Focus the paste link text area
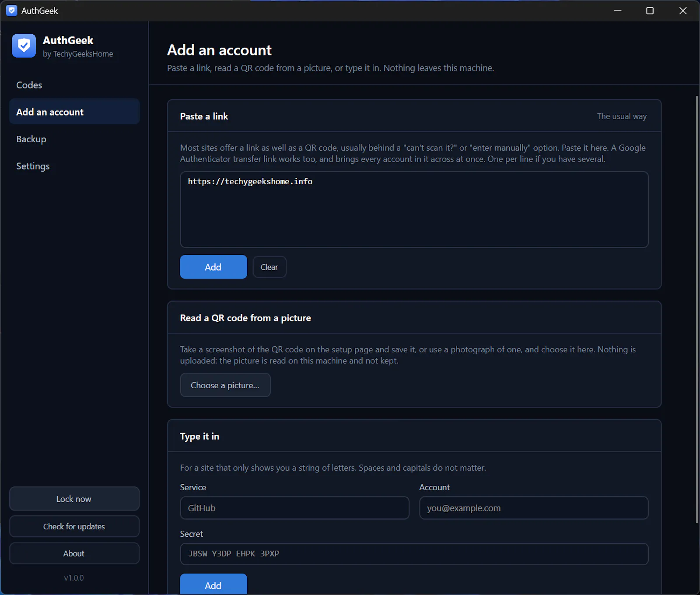 (414, 210)
